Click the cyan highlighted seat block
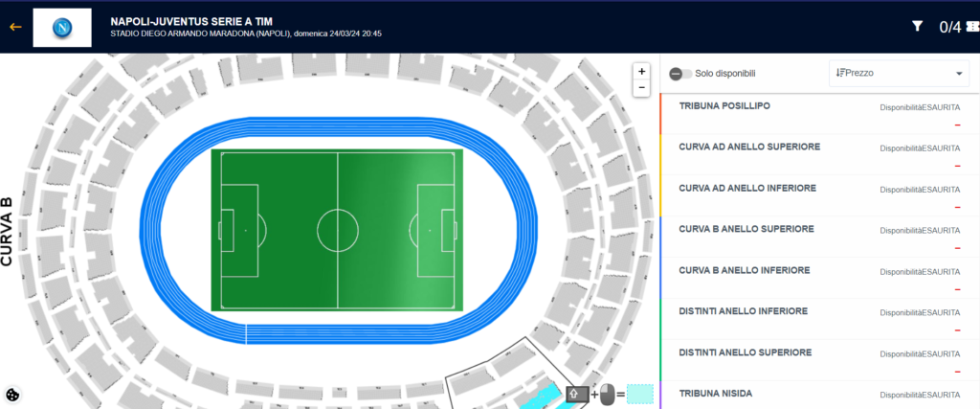The height and width of the screenshot is (409, 980). 543,394
